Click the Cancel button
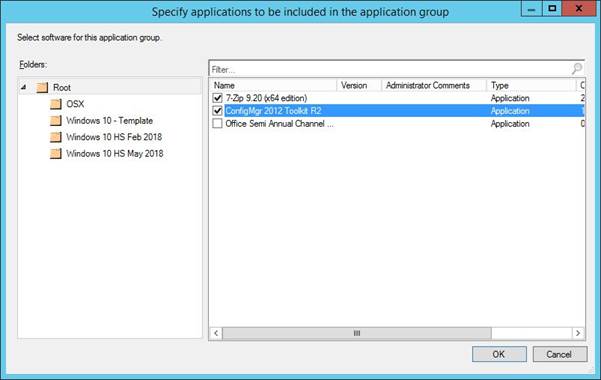The width and height of the screenshot is (601, 380). point(560,354)
